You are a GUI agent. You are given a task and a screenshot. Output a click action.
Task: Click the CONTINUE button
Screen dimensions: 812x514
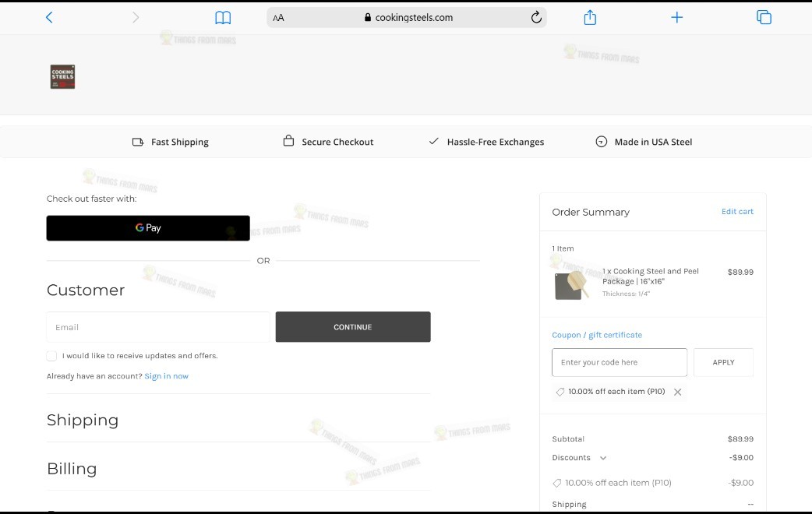point(353,327)
